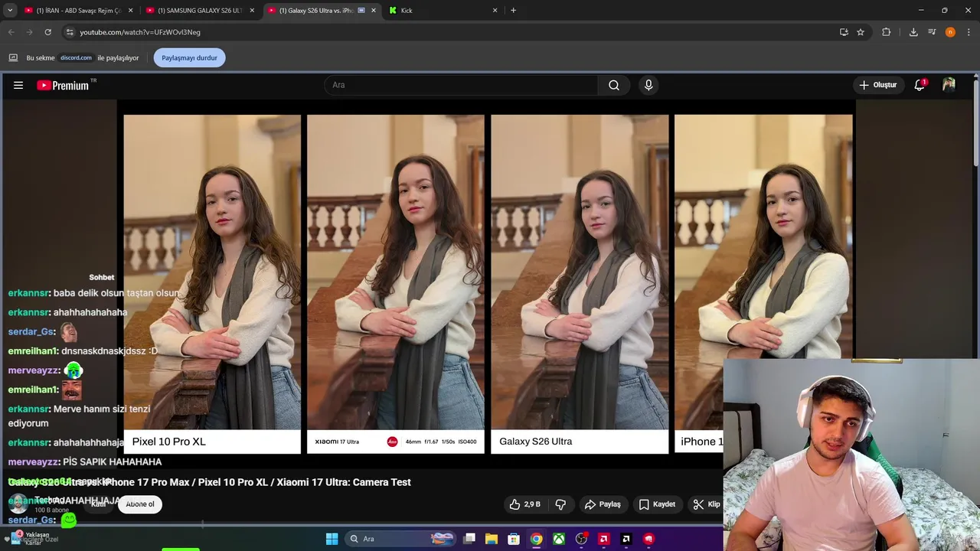This screenshot has height=551, width=980.
Task: Open the YouTube account avatar menu
Action: 949,85
